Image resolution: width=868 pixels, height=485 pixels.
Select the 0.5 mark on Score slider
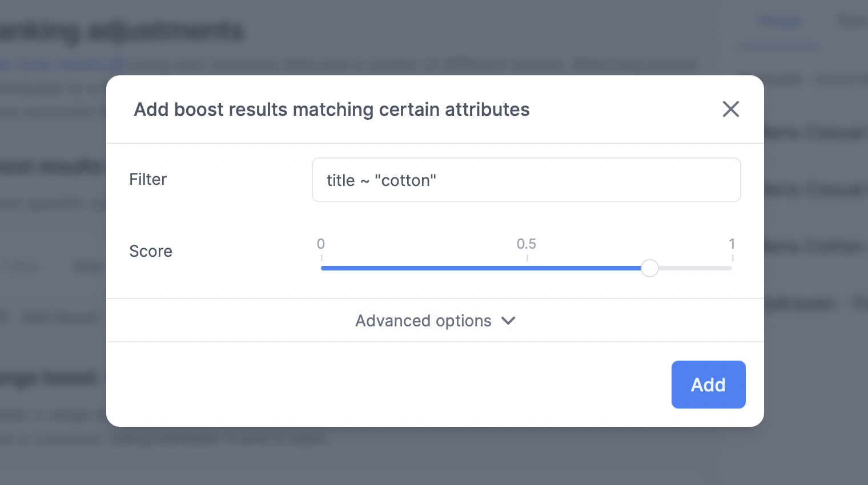click(x=527, y=244)
